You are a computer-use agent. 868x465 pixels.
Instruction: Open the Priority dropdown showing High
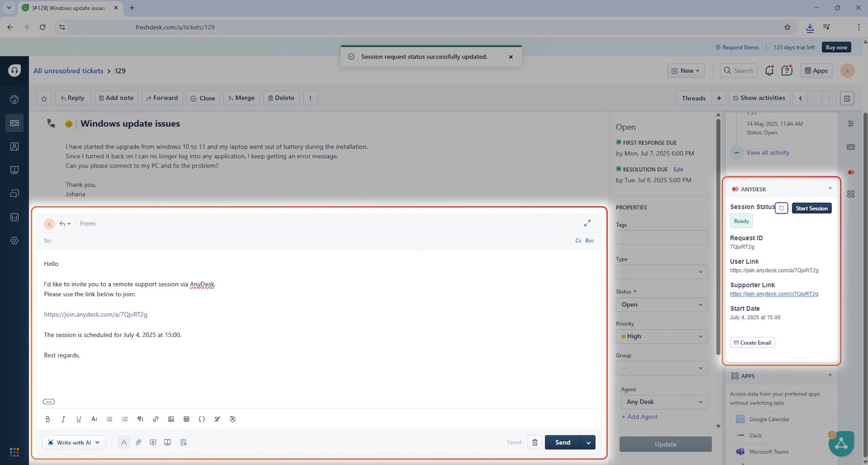661,336
